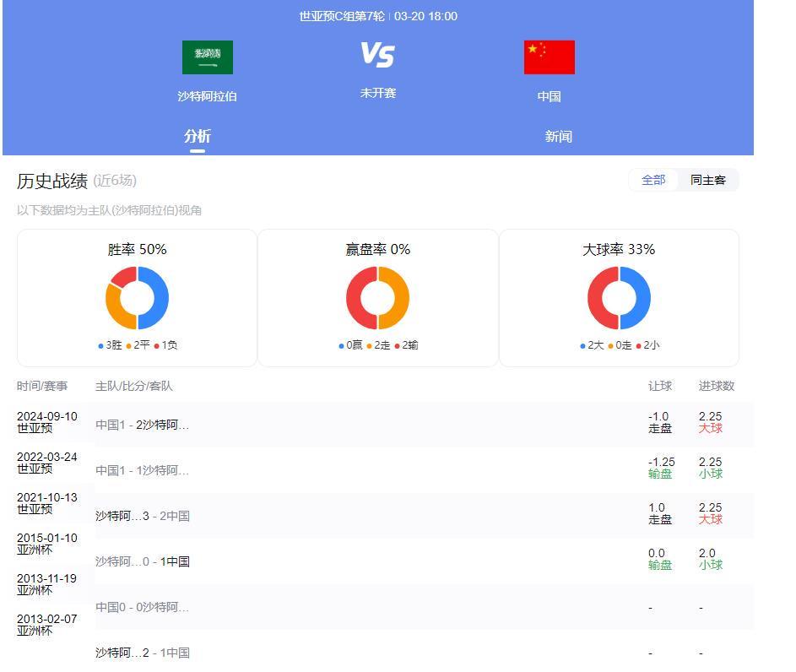Click the China flag icon

point(550,57)
